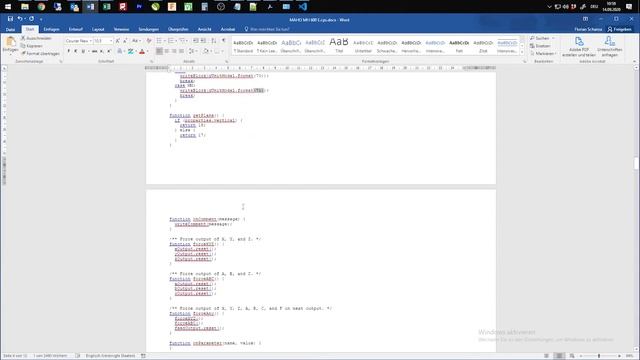The width and height of the screenshot is (640, 360).
Task: Click Format übertragen button
Action: [40, 53]
